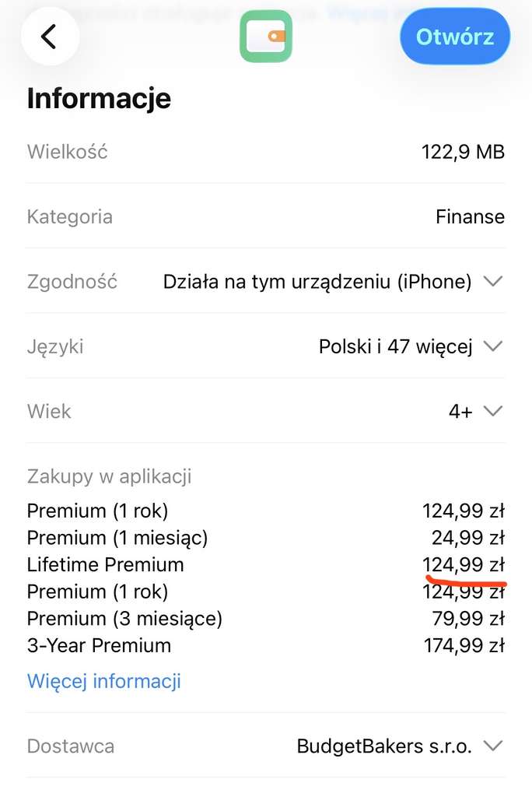Tap BudgetBakers s.r.o. provider name
532x797 pixels.
tap(384, 746)
